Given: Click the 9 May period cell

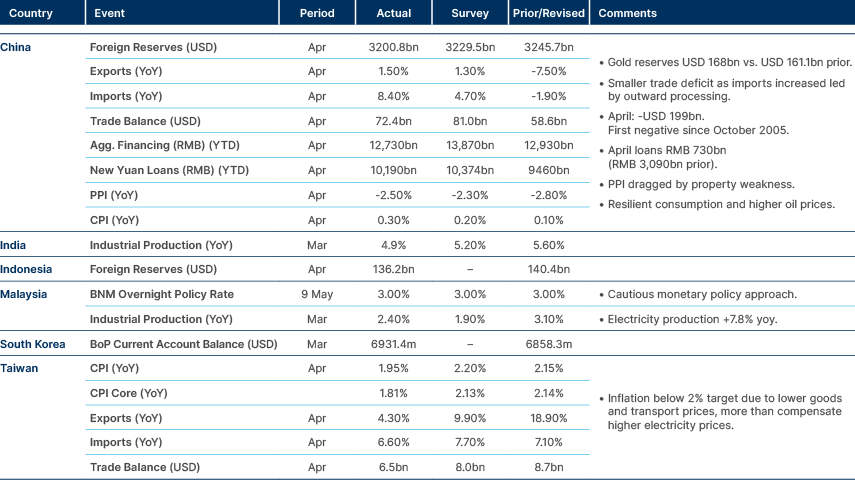Looking at the screenshot, I should tap(317, 295).
